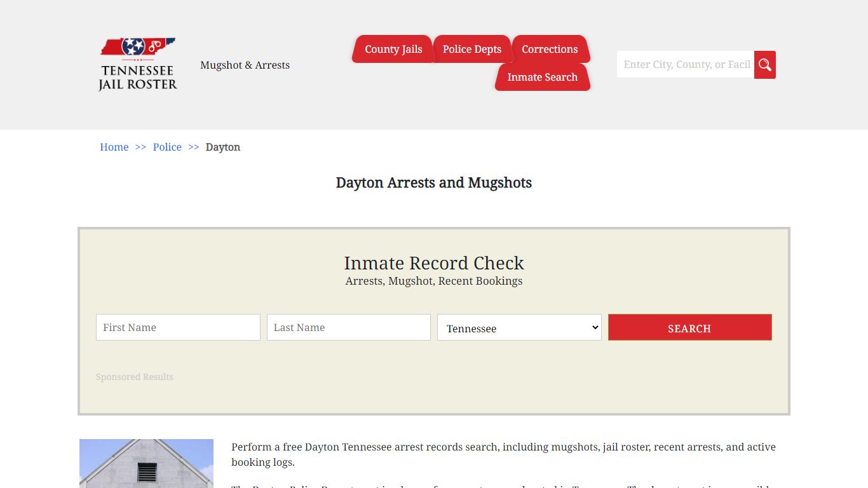The height and width of the screenshot is (488, 868).
Task: Open the Inmate Search tab
Action: click(x=543, y=77)
